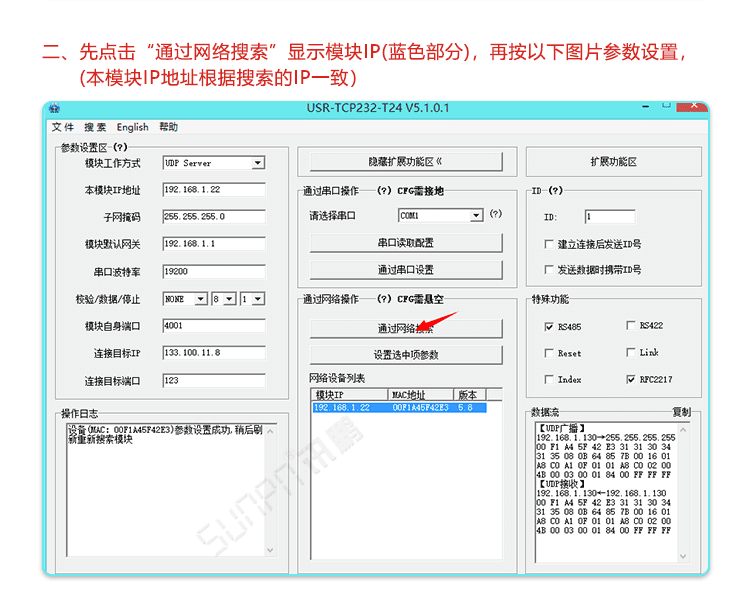750x594 pixels.
Task: Click the 模块IP column header
Action: click(350, 395)
